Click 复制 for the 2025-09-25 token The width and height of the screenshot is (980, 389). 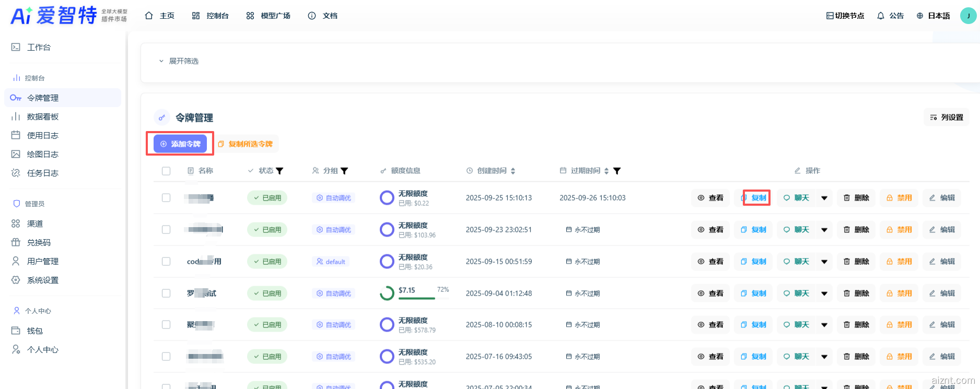coord(753,198)
